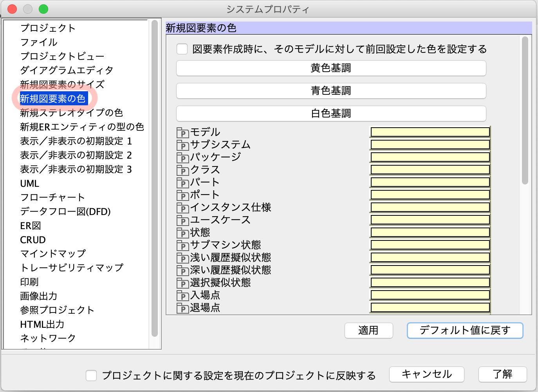Click the P property icon next to ユースケース
The width and height of the screenshot is (538, 392).
coord(183,220)
